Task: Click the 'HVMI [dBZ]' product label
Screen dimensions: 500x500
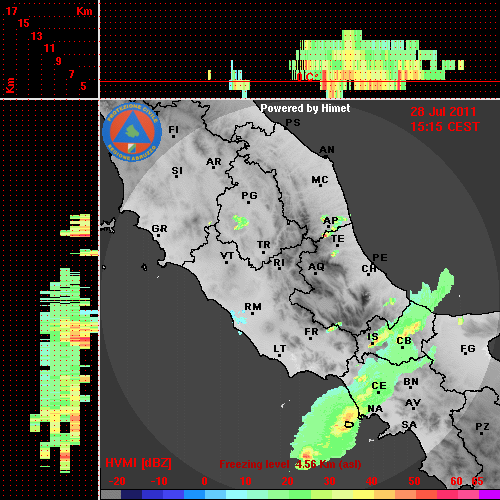Action: click(138, 463)
